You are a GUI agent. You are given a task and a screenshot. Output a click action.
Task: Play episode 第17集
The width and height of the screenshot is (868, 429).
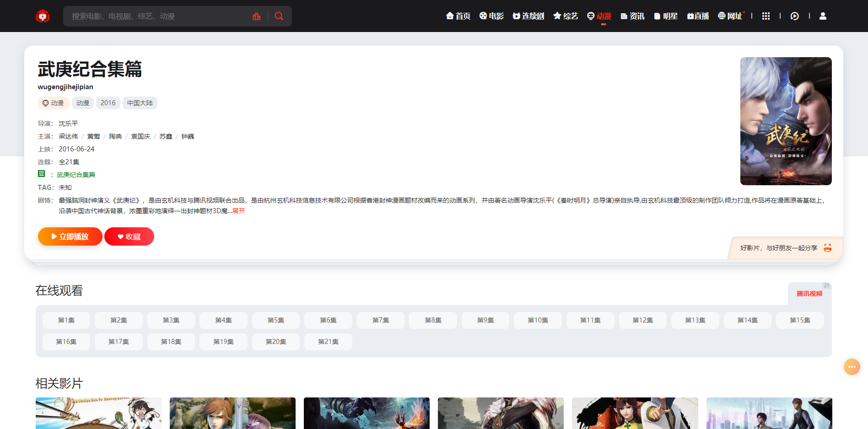point(119,342)
